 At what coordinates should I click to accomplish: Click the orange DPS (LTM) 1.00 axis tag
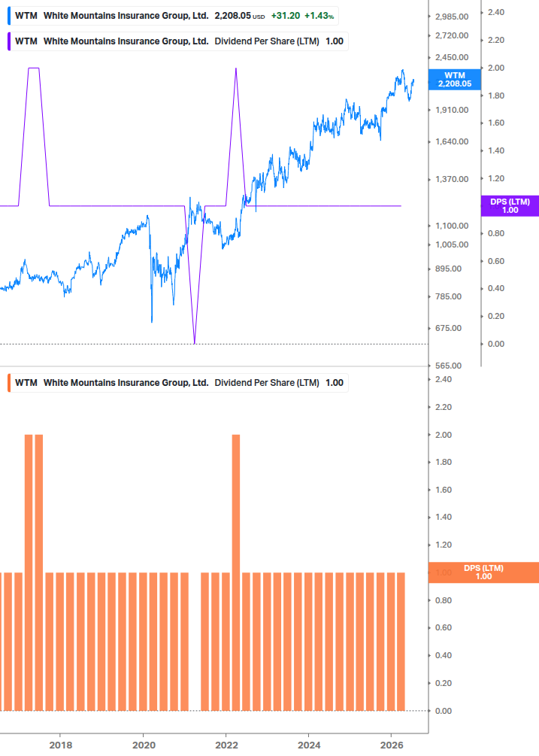tap(483, 572)
